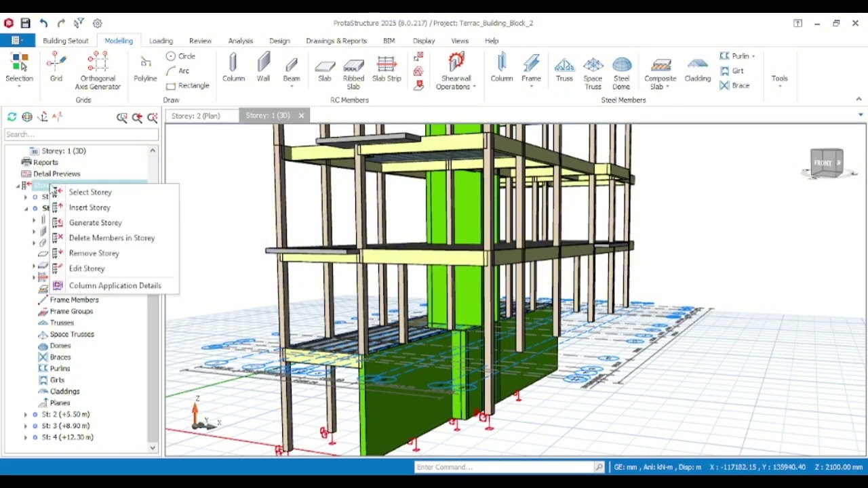
Task: Click the Enter Command input box
Action: pyautogui.click(x=505, y=467)
